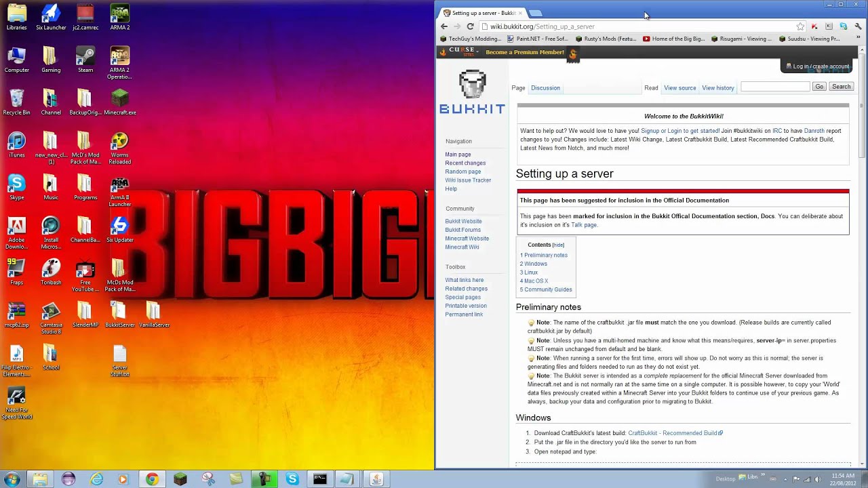Click Become a Premium Member link

525,52
